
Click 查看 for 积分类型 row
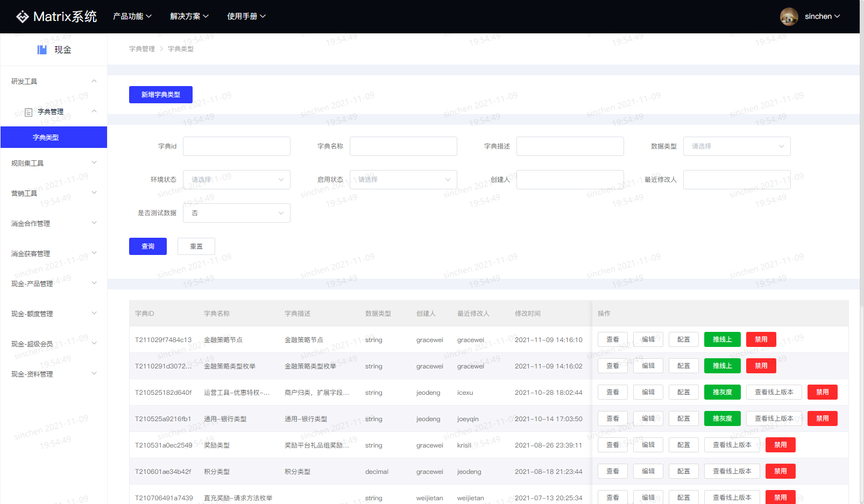[613, 471]
